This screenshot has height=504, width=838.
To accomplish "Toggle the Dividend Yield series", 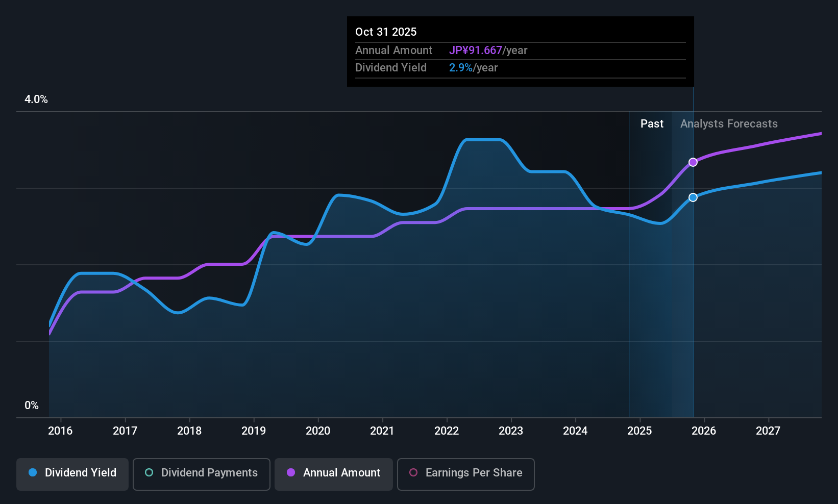I will [72, 474].
